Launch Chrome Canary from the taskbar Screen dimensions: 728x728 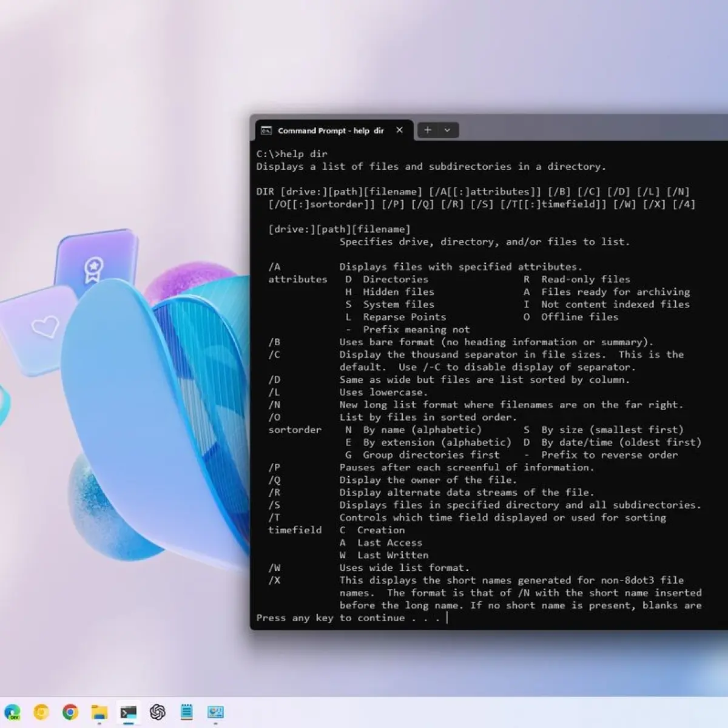41,712
